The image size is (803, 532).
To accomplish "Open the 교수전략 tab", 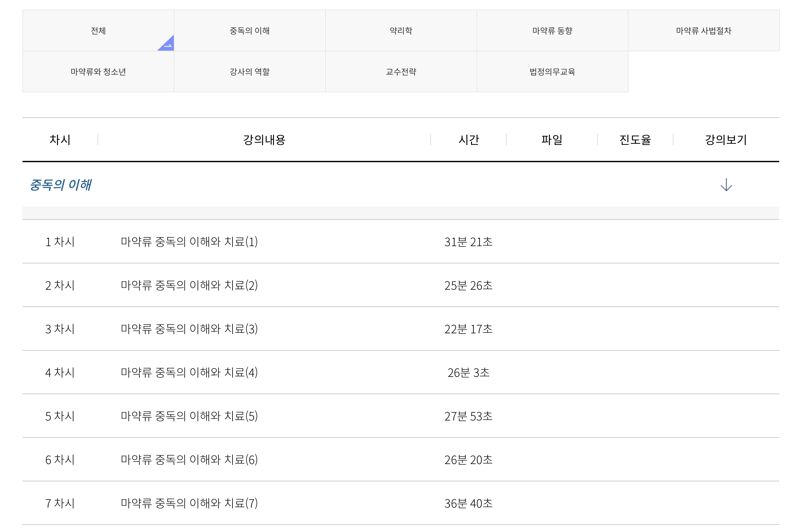I will pyautogui.click(x=401, y=71).
